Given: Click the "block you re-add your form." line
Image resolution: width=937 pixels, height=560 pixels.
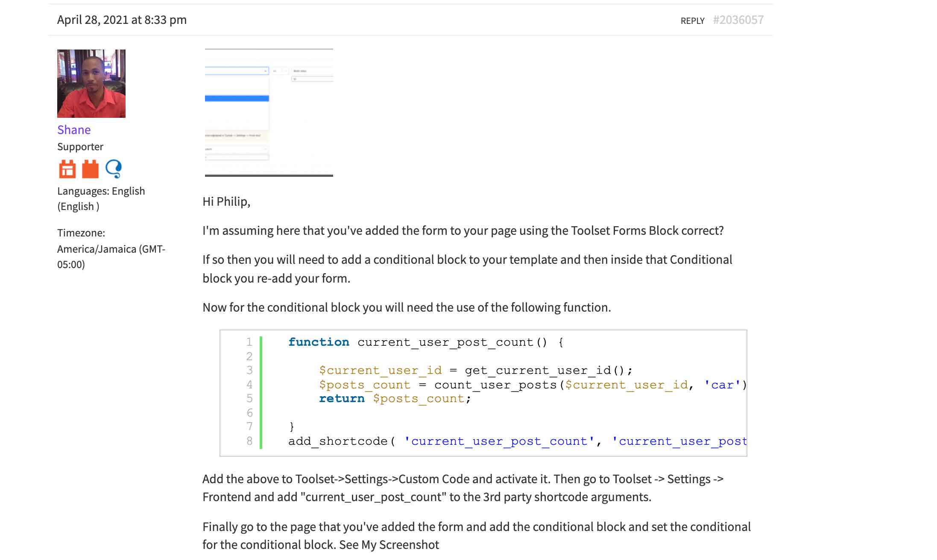Looking at the screenshot, I should pos(276,279).
